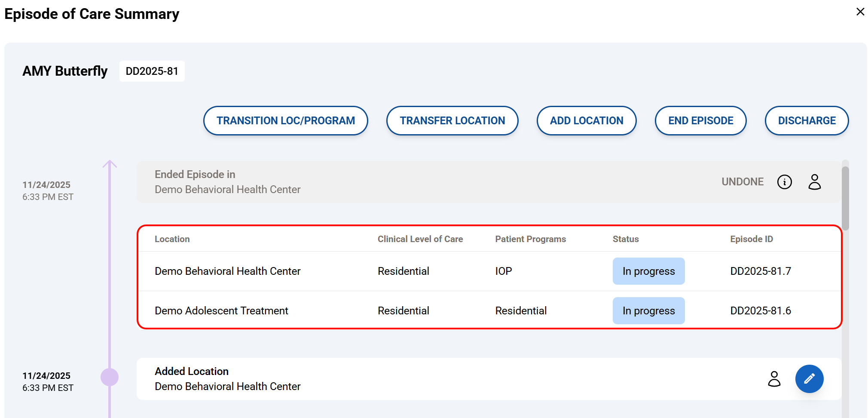This screenshot has width=868, height=418.
Task: Choose Add Location
Action: (x=586, y=121)
